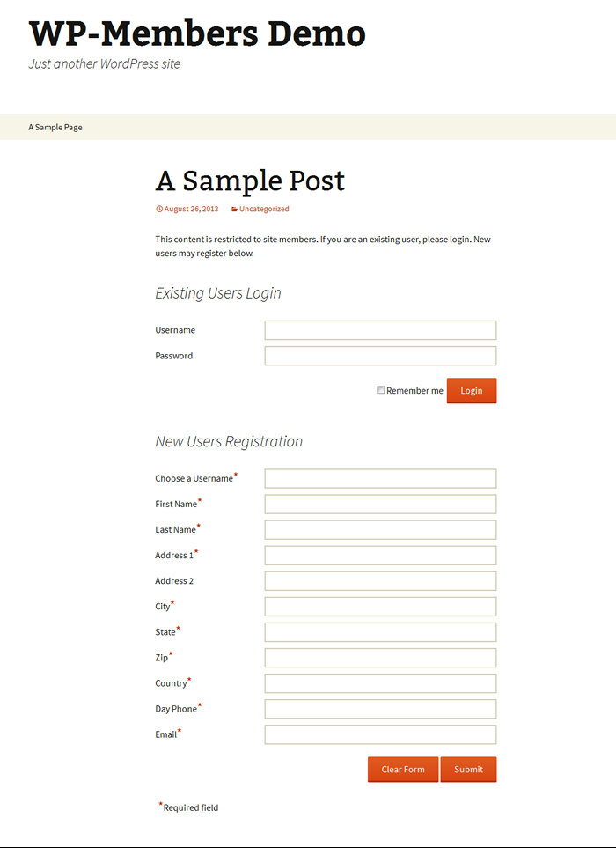The height and width of the screenshot is (848, 616).
Task: Open the Uncategorized category link
Action: 264,209
